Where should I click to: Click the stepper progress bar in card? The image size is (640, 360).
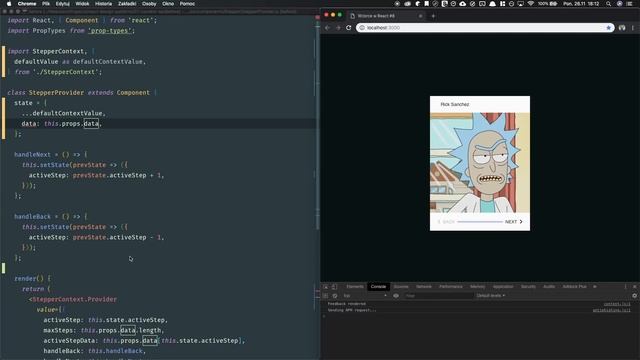click(x=480, y=222)
